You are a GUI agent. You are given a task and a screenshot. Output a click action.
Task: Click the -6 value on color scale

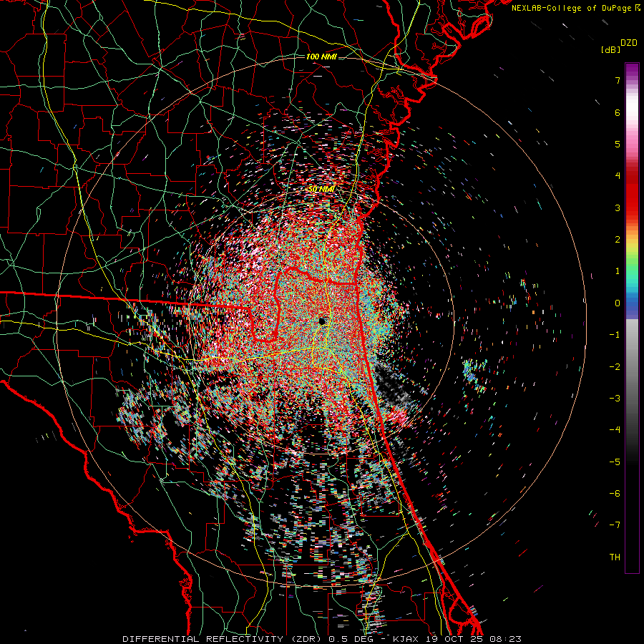615,494
